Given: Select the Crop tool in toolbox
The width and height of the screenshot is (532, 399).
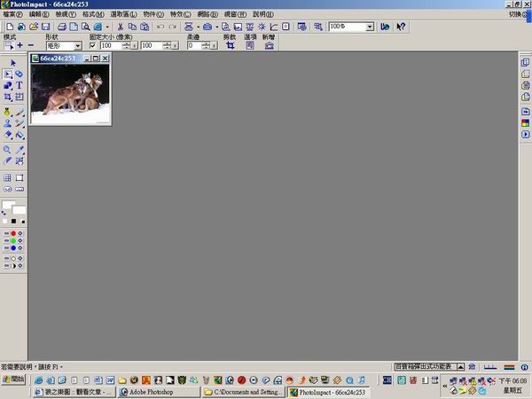Looking at the screenshot, I should pos(8,97).
